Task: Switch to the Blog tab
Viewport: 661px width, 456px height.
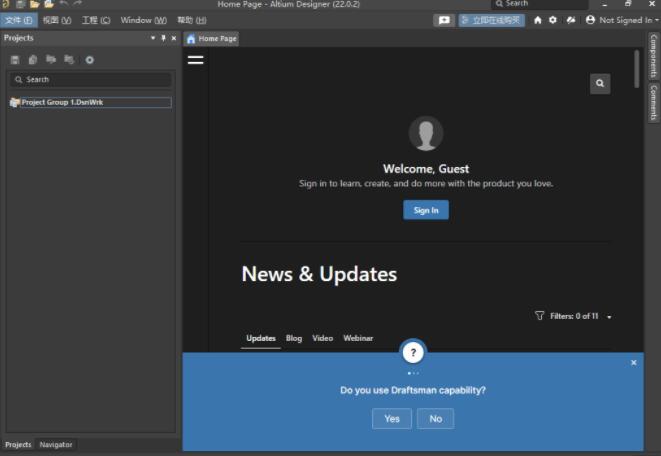Action: point(294,338)
